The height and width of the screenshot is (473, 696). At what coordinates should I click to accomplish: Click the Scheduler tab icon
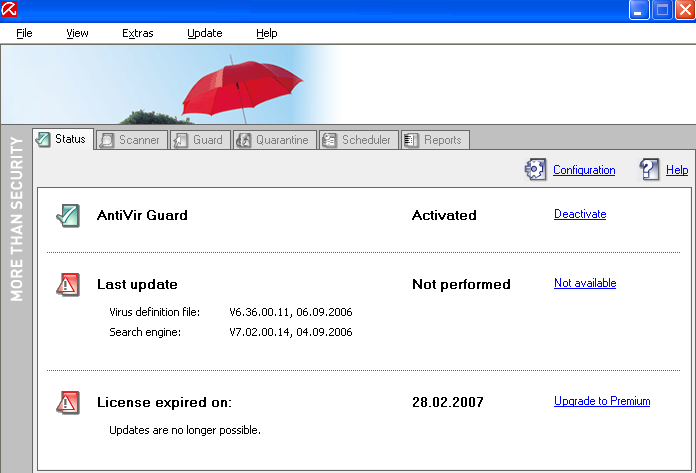coord(329,140)
